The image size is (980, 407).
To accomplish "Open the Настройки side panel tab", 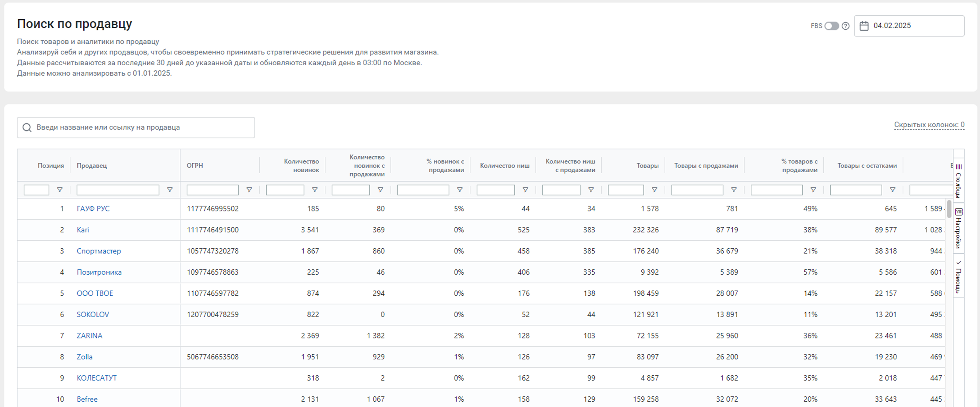I will click(959, 228).
